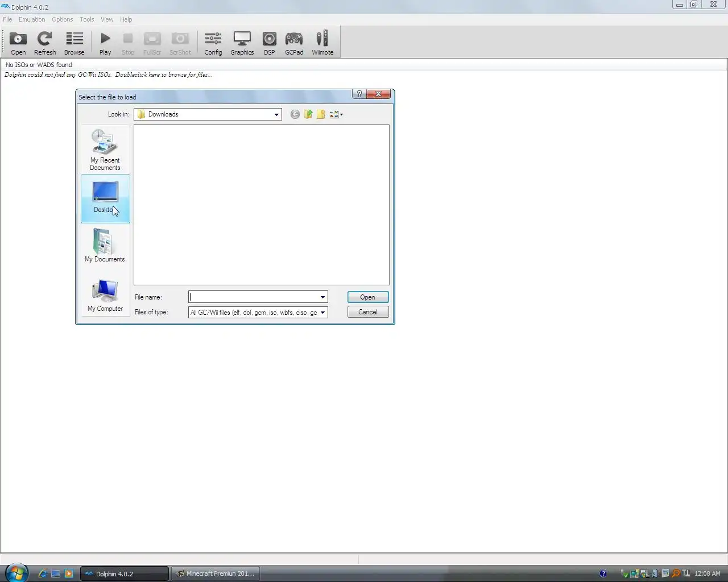Open the File menu
728x582 pixels.
point(7,19)
